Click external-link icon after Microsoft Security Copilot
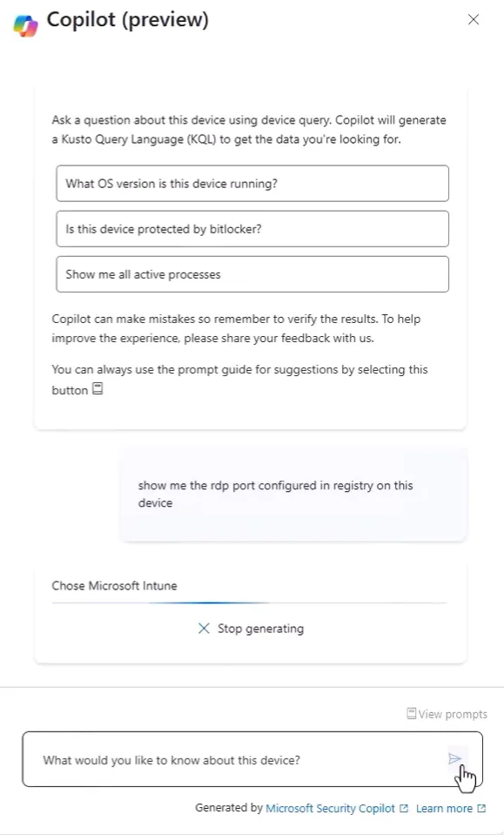Image resolution: width=504 pixels, height=835 pixels. [x=404, y=808]
